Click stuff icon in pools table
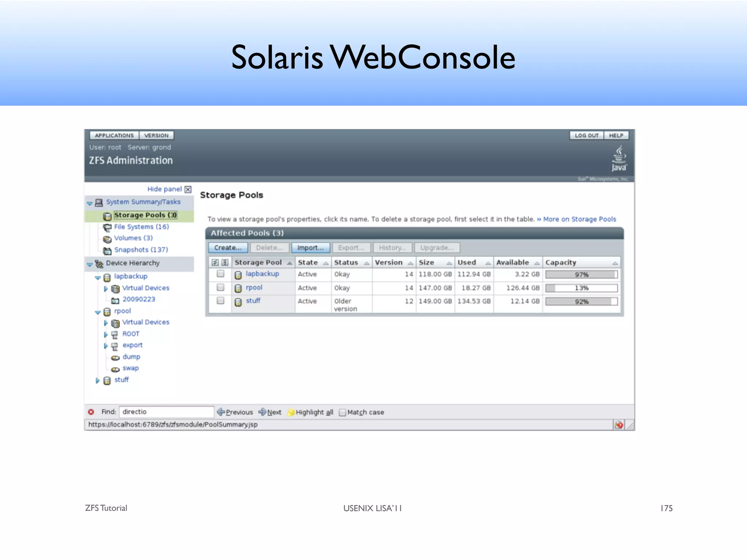Image resolution: width=747 pixels, height=560 pixels. 238,302
